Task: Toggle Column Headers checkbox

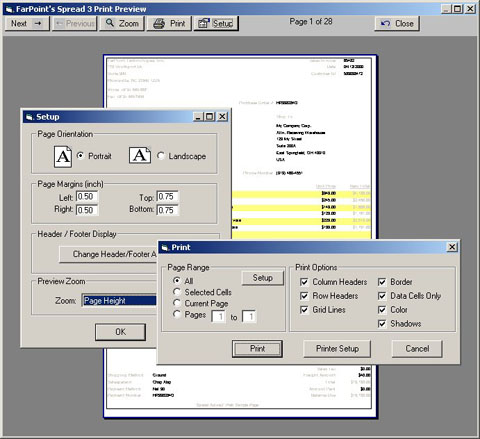Action: (333, 282)
